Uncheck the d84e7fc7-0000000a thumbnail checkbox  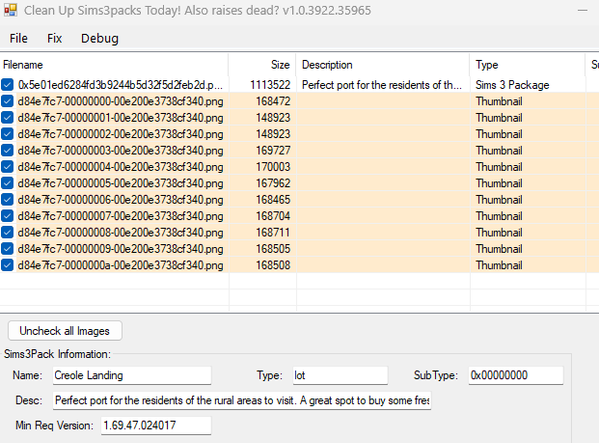pos(7,265)
